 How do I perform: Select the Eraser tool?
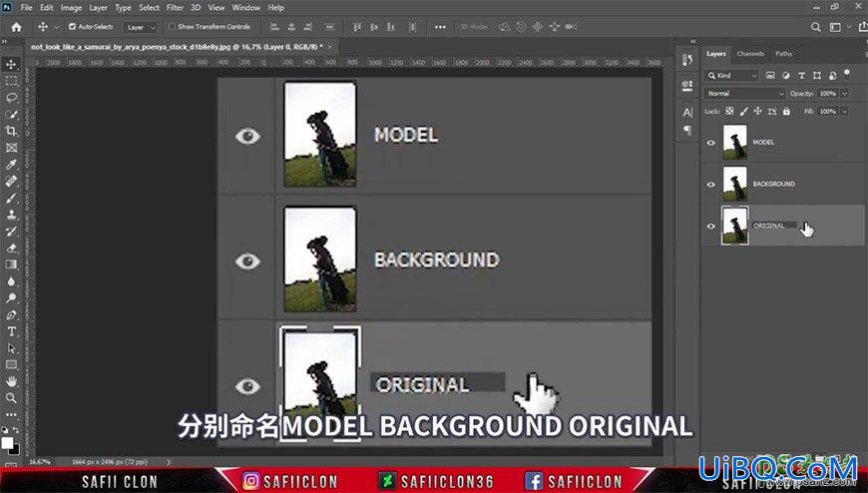(x=11, y=247)
